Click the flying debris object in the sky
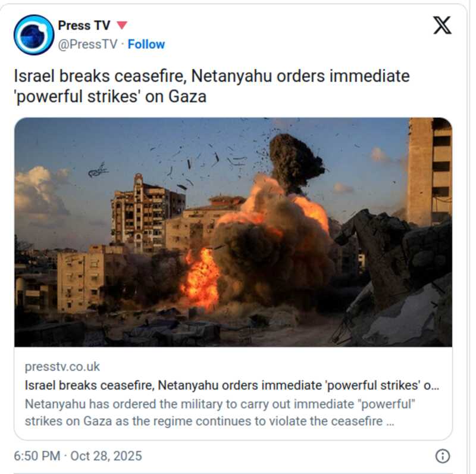476x474 pixels. pyautogui.click(x=98, y=171)
